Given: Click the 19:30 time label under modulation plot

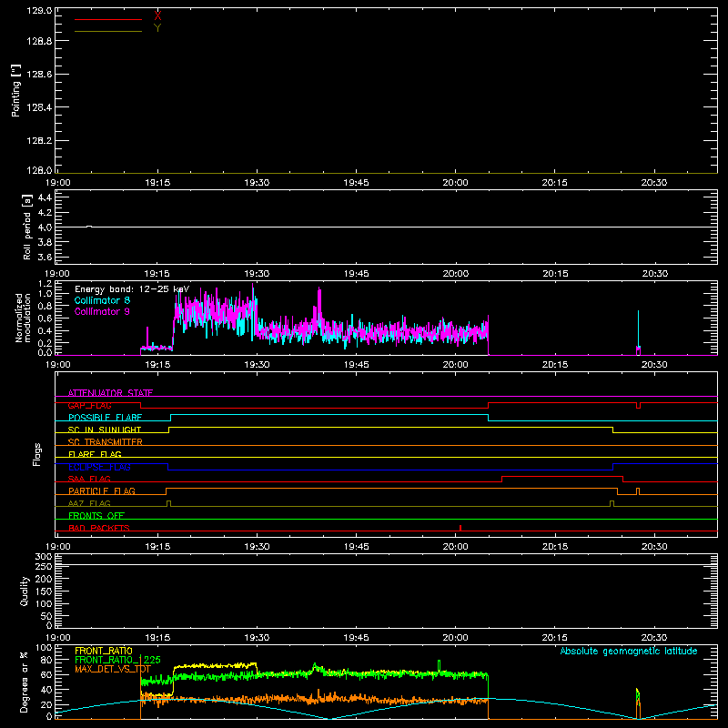Looking at the screenshot, I should pos(257,365).
